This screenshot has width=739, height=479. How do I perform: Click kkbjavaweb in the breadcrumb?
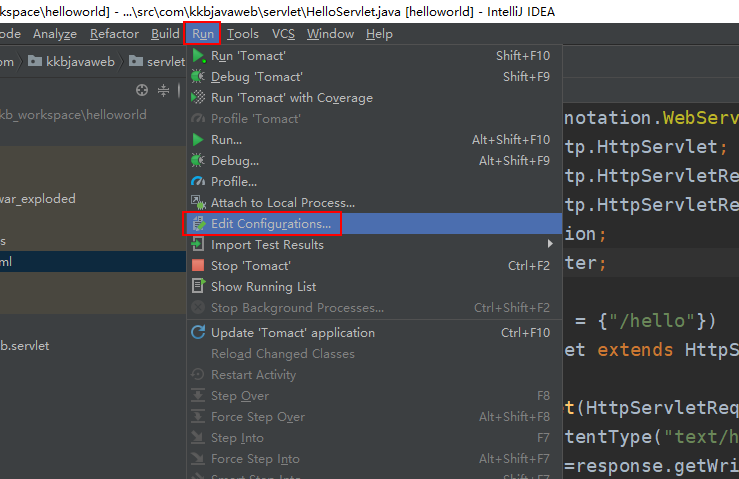tap(80, 61)
